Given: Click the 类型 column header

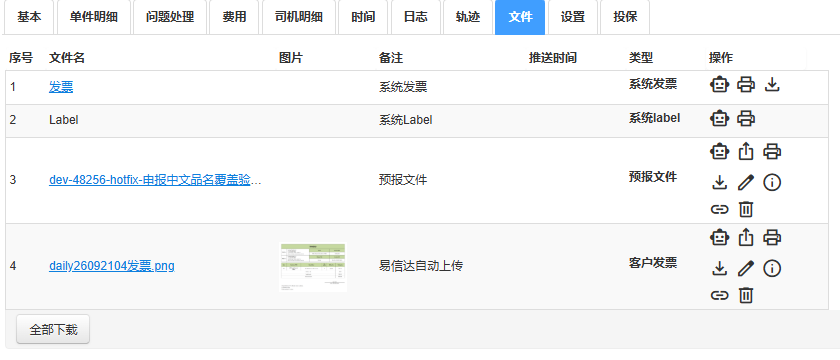Looking at the screenshot, I should pos(641,58).
